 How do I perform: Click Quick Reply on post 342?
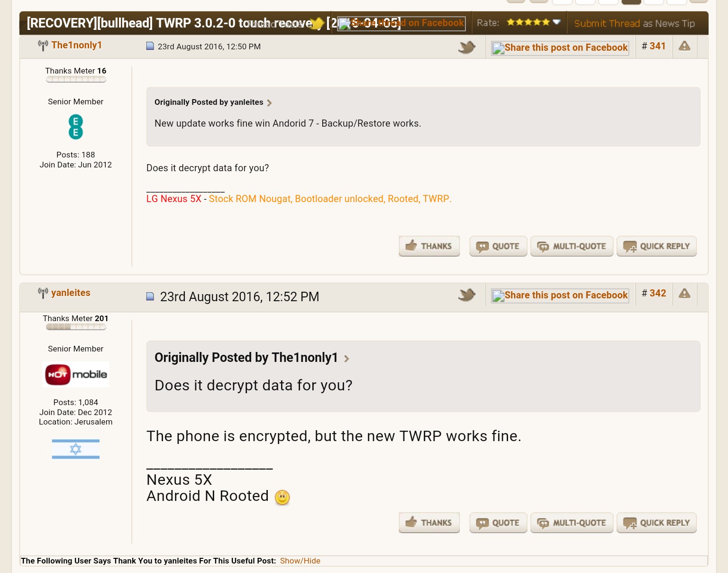click(x=656, y=523)
